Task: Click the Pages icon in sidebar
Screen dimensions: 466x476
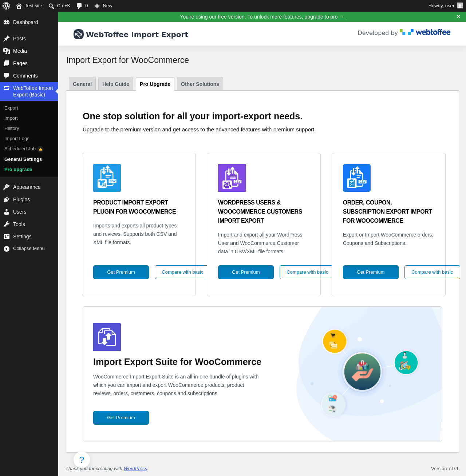Action: tap(7, 63)
